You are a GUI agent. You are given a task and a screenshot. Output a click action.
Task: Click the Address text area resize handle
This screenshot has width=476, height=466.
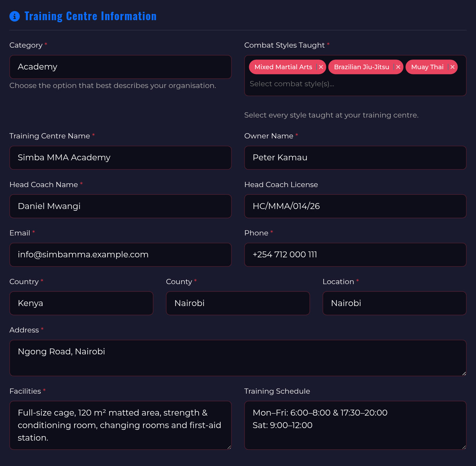(x=464, y=374)
